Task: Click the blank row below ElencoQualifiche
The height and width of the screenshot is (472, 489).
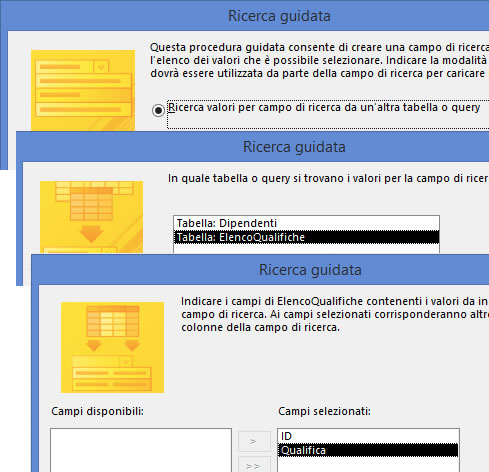Action: (x=306, y=249)
